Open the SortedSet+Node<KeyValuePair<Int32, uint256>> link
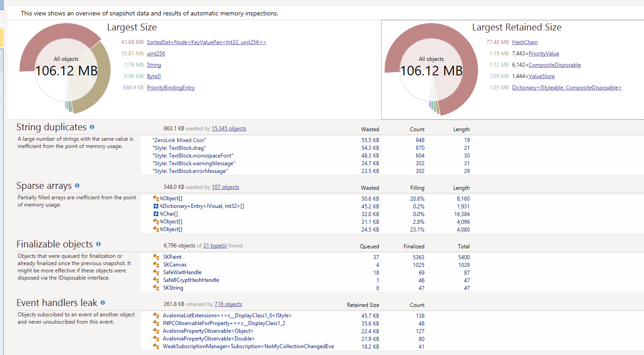Screen dimensions: 644x355 click(x=206, y=42)
